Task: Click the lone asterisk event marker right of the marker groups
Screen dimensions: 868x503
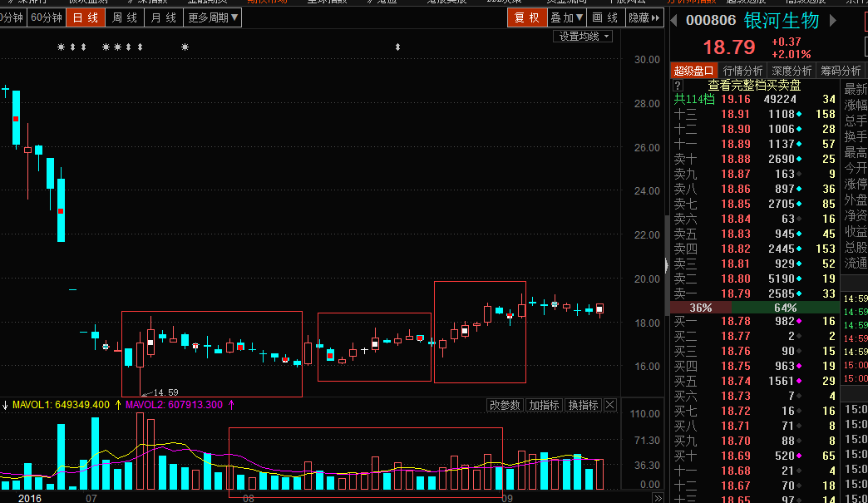Action: point(185,47)
